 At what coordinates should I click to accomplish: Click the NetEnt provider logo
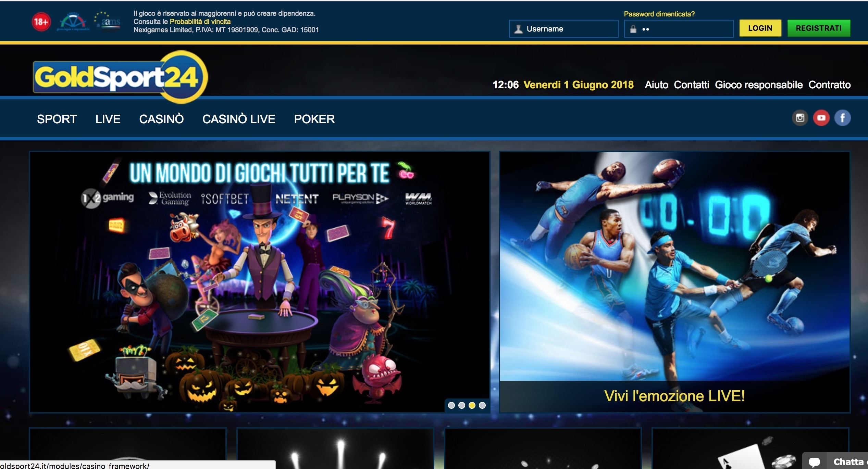(297, 199)
